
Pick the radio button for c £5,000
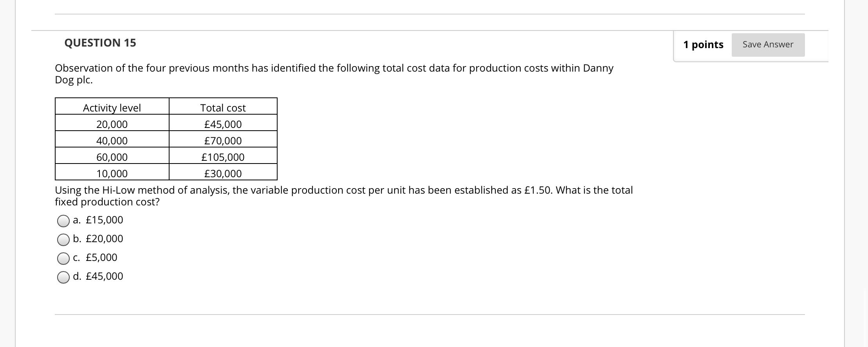click(63, 259)
